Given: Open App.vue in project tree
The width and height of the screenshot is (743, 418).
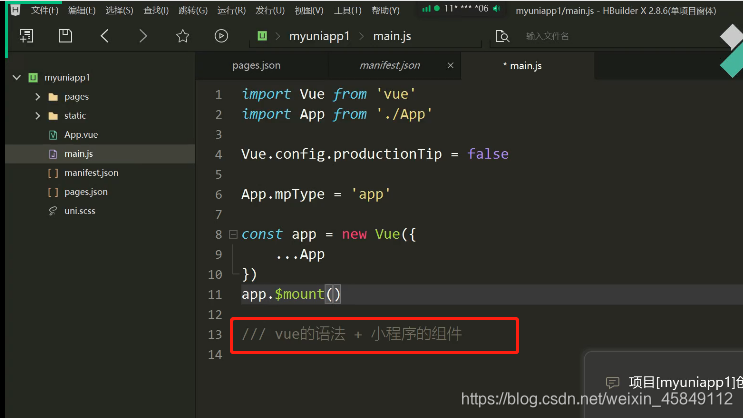Looking at the screenshot, I should click(81, 135).
